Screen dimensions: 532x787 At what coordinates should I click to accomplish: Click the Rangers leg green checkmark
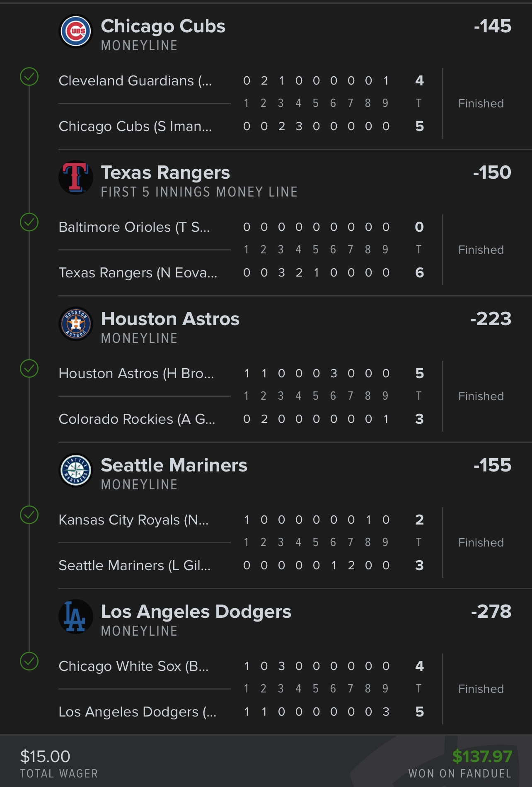(29, 222)
